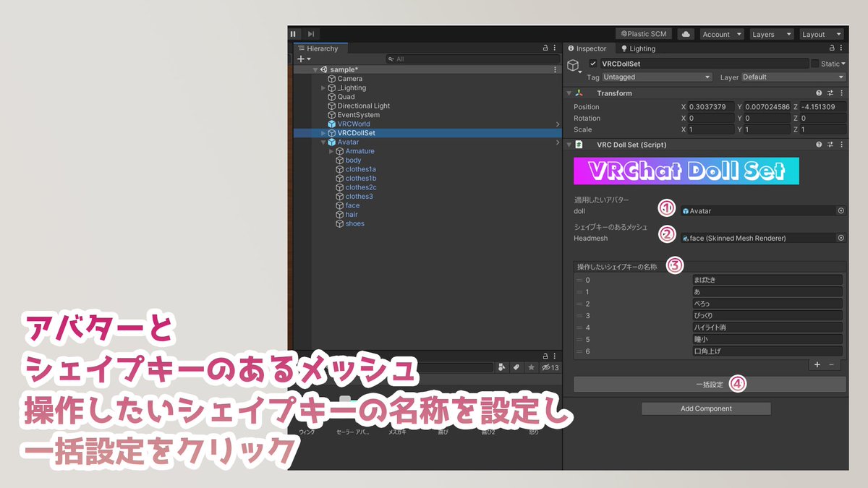This screenshot has width=868, height=488.
Task: Click the step frame button
Action: pos(311,34)
